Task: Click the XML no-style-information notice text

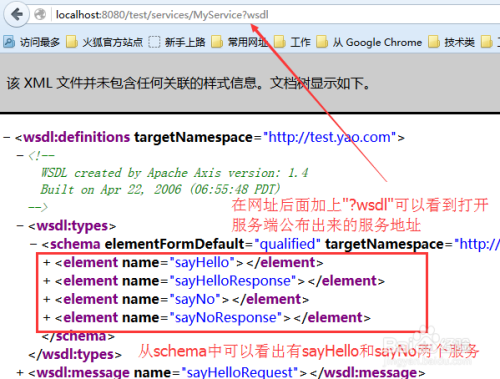Action: tap(188, 83)
